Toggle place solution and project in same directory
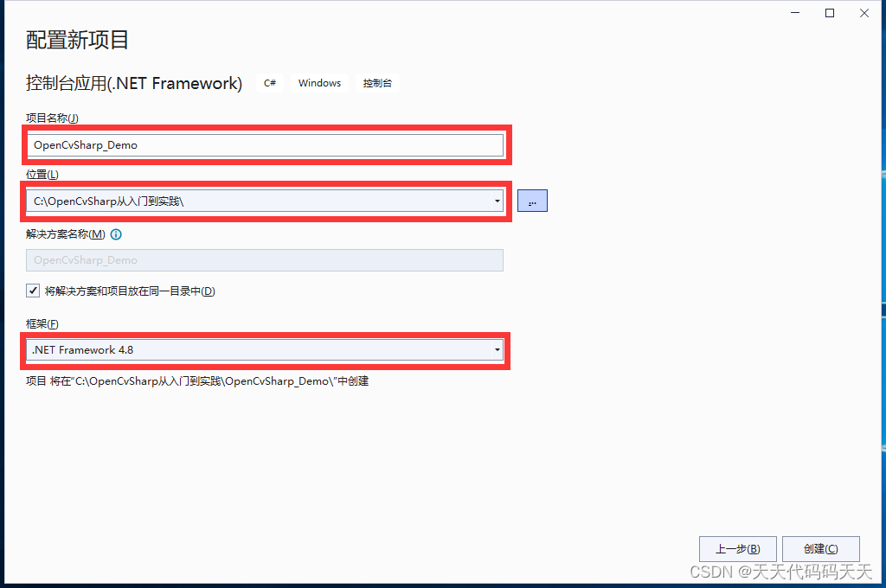 tap(33, 291)
